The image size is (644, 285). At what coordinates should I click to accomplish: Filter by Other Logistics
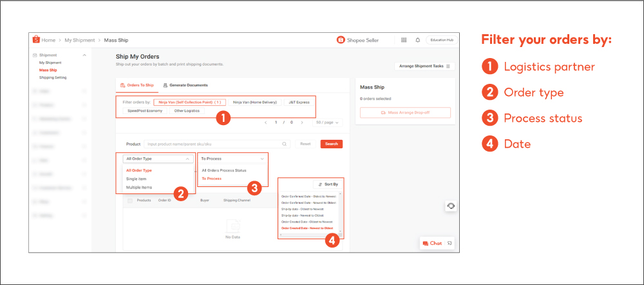pos(187,111)
